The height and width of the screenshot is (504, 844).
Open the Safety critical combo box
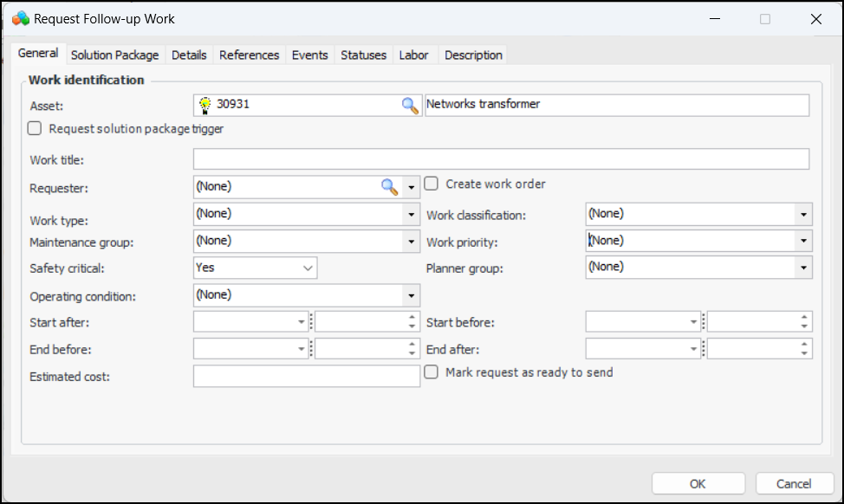tap(308, 268)
